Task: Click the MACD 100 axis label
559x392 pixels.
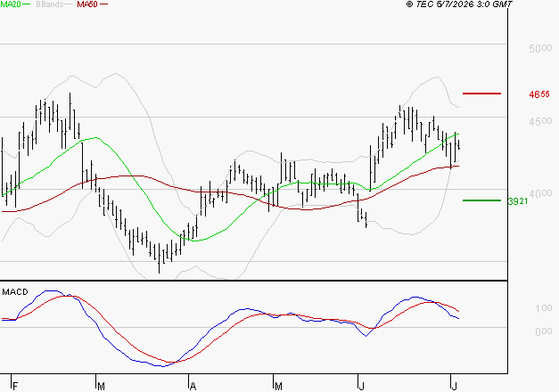Action: click(544, 308)
